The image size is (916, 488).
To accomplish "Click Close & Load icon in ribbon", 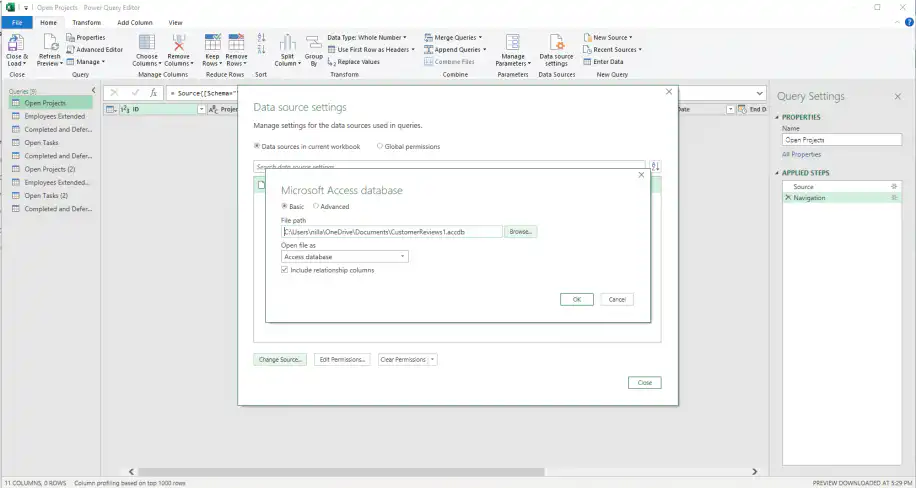I will (x=16, y=44).
